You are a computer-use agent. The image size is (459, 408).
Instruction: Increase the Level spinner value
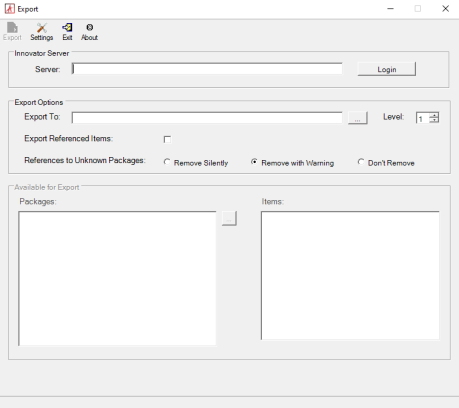(434, 115)
